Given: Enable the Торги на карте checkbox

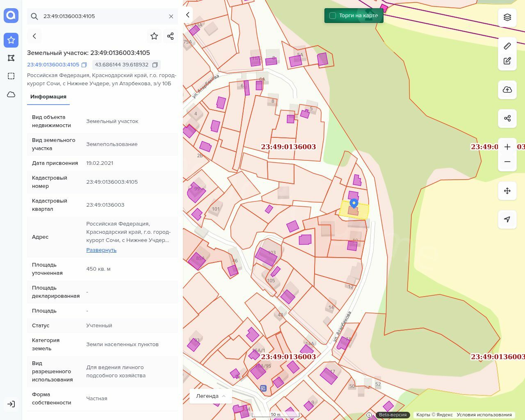Looking at the screenshot, I should tap(333, 16).
